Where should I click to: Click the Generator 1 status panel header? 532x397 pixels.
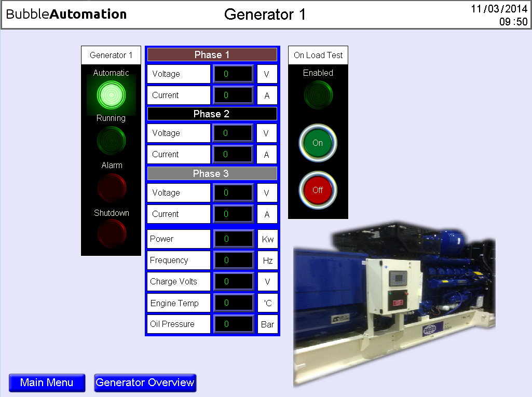pos(111,55)
